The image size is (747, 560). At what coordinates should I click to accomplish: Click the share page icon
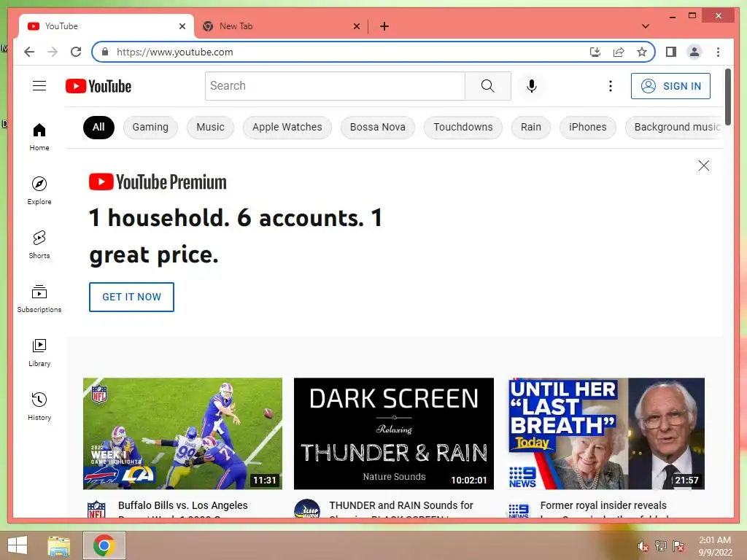point(619,52)
